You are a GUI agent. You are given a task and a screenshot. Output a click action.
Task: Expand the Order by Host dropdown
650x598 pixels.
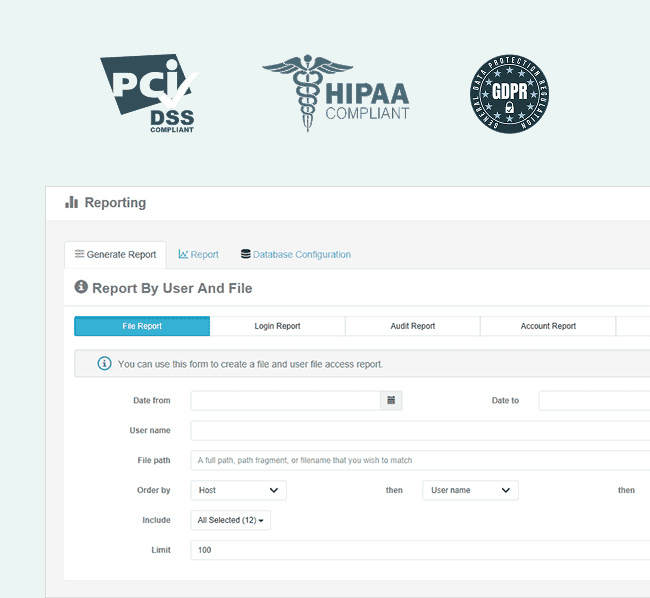tap(238, 490)
